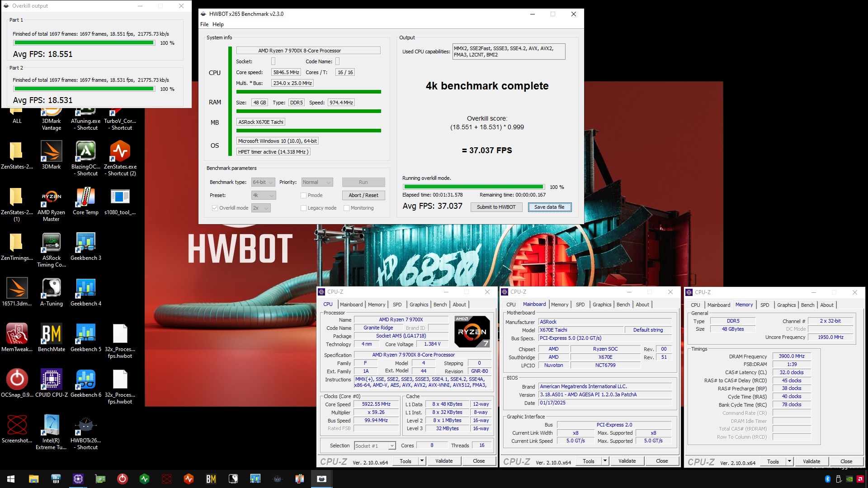Launch ZenStates.exe Shortcut (2) icon
This screenshot has width=868, height=488.
(x=120, y=158)
